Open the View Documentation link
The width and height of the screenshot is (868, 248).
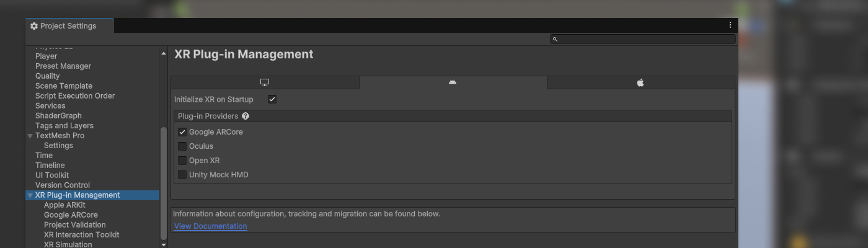tap(210, 226)
